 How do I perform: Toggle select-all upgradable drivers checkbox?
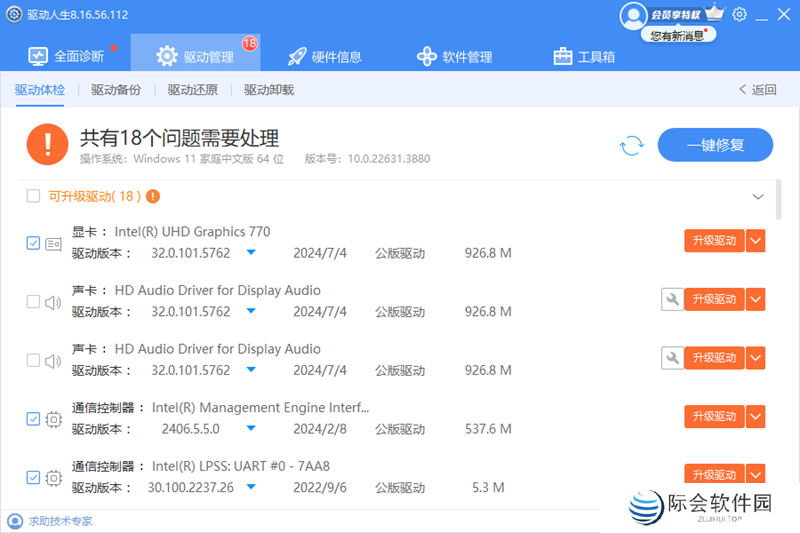(33, 196)
